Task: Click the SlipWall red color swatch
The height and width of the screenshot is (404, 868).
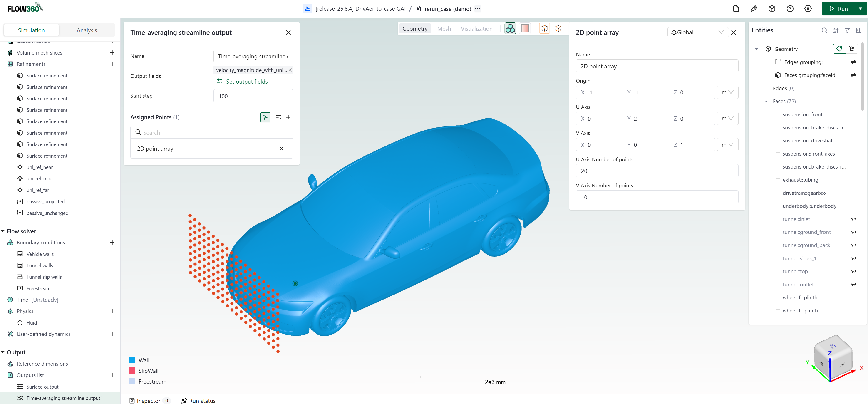Action: click(132, 371)
